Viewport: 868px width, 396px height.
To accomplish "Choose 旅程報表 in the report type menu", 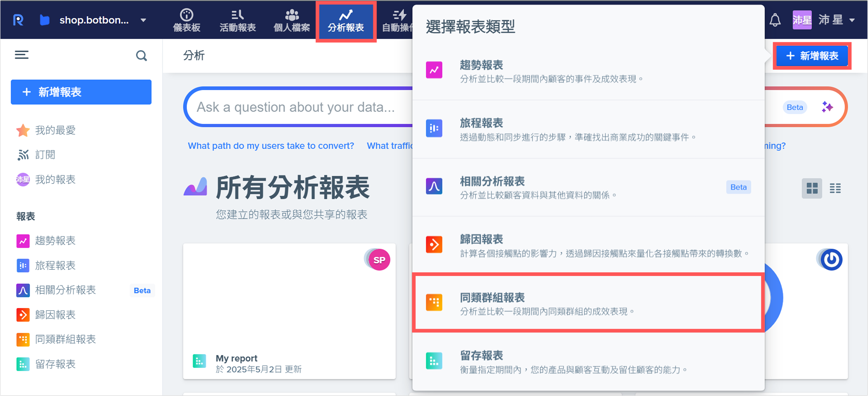I will (588, 129).
